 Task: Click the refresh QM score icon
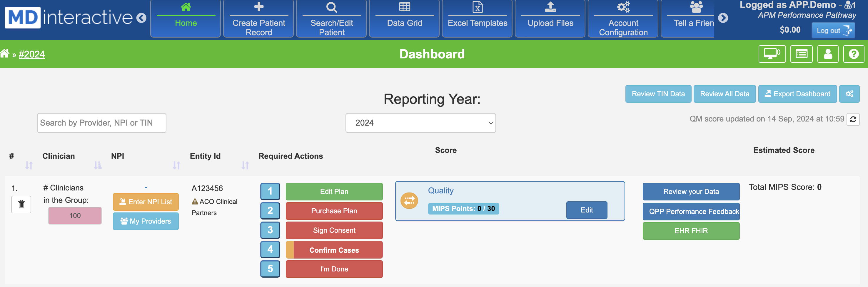pos(853,119)
